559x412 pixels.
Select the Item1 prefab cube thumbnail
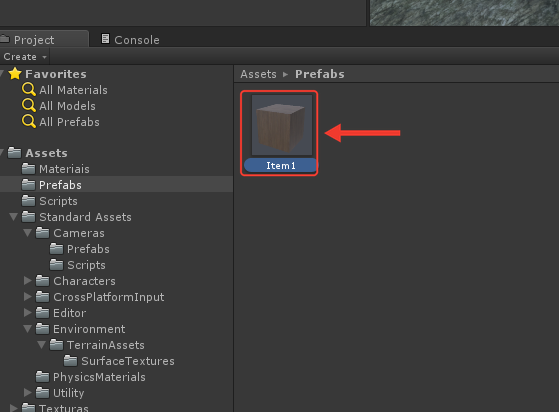pyautogui.click(x=282, y=125)
